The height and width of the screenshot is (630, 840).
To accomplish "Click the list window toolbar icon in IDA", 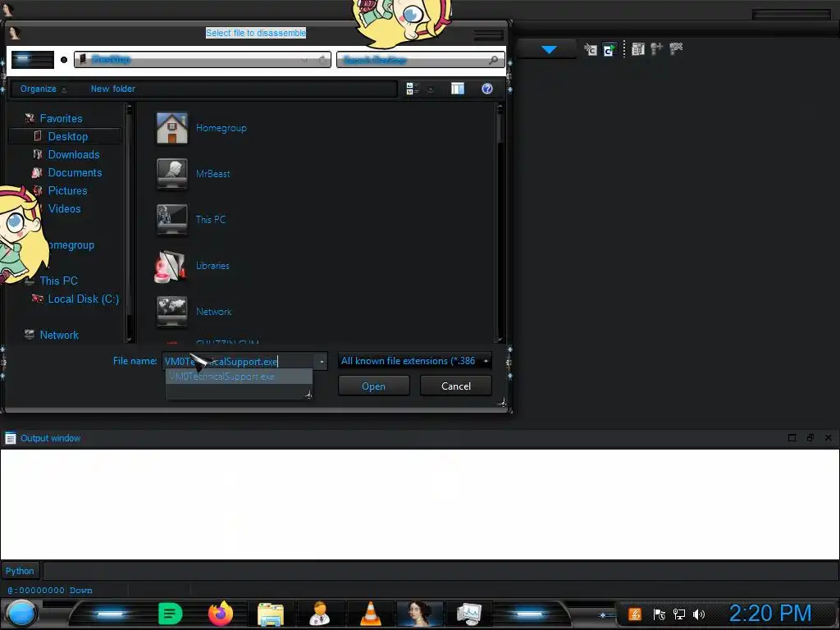I will point(637,49).
